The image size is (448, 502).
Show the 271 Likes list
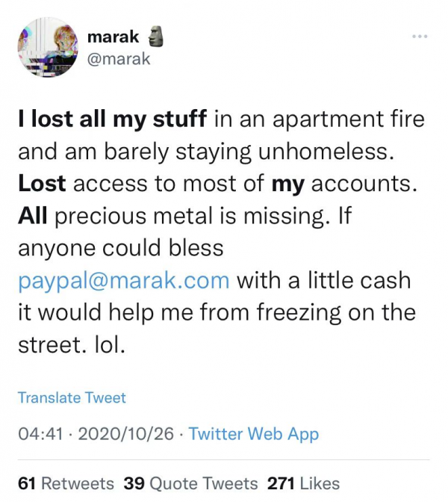tap(303, 483)
